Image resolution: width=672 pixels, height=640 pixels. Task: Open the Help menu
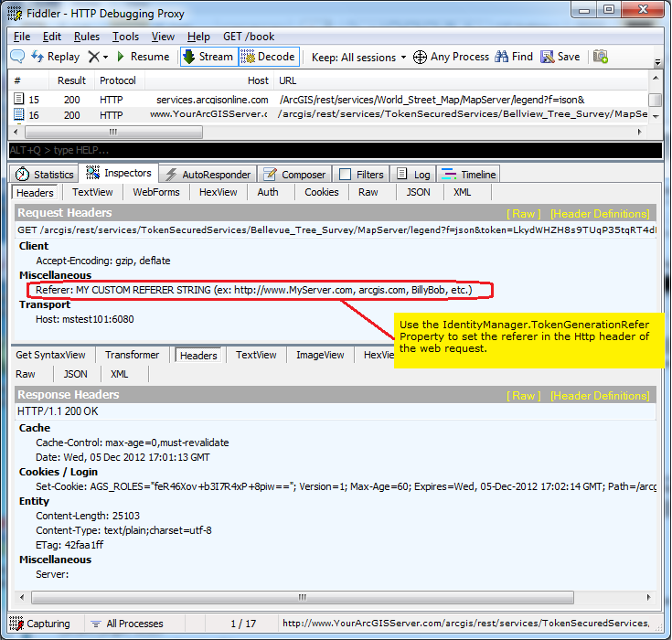pos(198,37)
